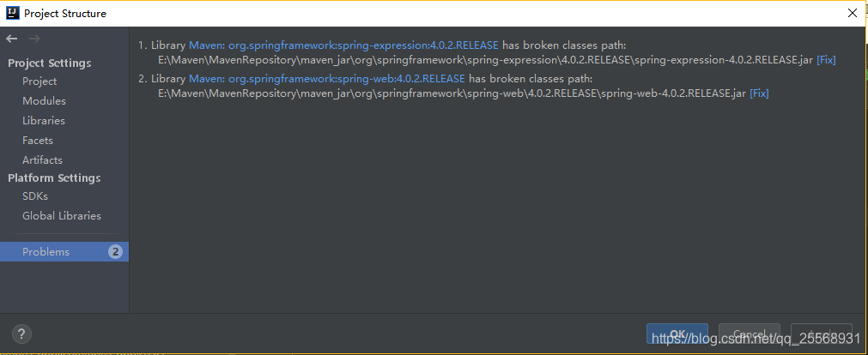Image resolution: width=868 pixels, height=355 pixels.
Task: Open Global Libraries section
Action: coord(62,216)
